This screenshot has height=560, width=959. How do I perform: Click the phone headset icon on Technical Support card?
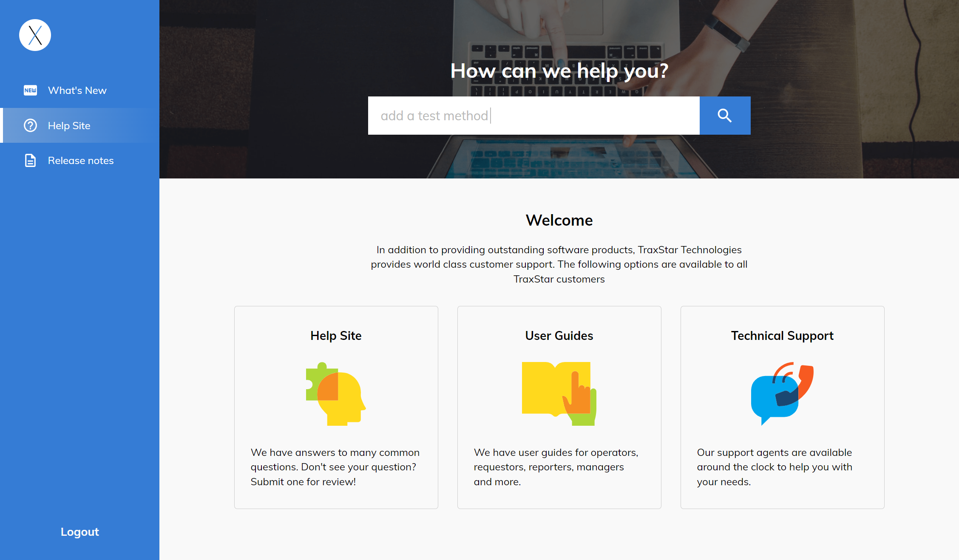(782, 393)
